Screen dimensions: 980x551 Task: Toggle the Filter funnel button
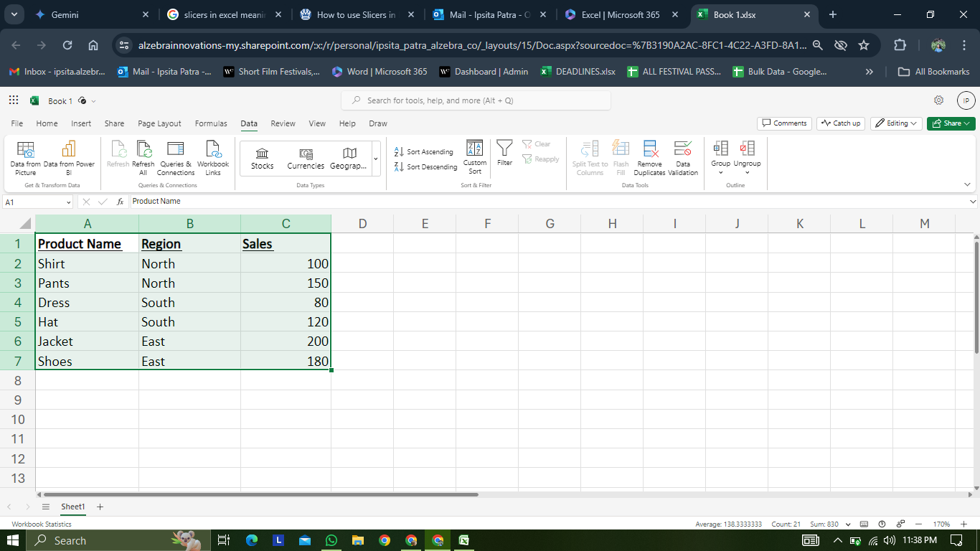[x=505, y=154]
